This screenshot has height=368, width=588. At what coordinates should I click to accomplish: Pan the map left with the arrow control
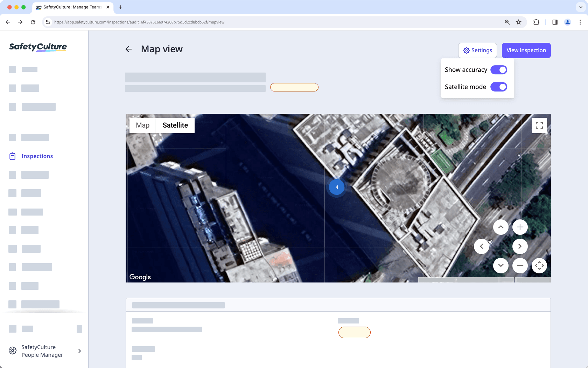pos(481,246)
